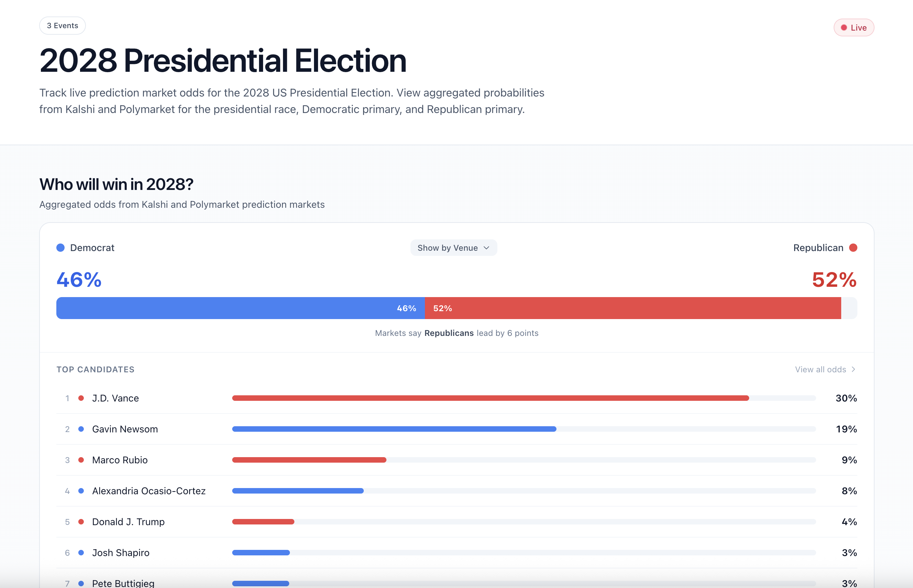Select the J.D. Vance candidate name
The width and height of the screenshot is (913, 588).
point(115,398)
